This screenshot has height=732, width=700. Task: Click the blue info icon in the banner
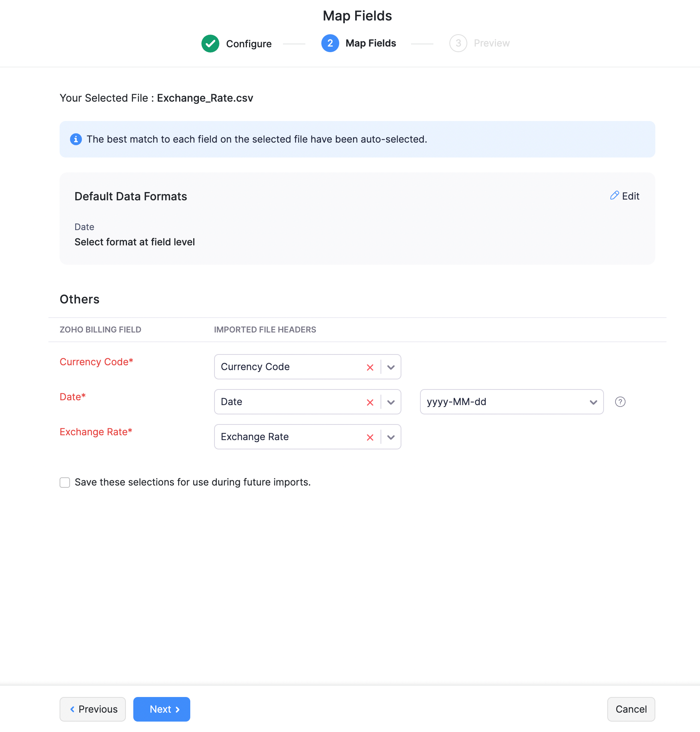click(x=76, y=139)
